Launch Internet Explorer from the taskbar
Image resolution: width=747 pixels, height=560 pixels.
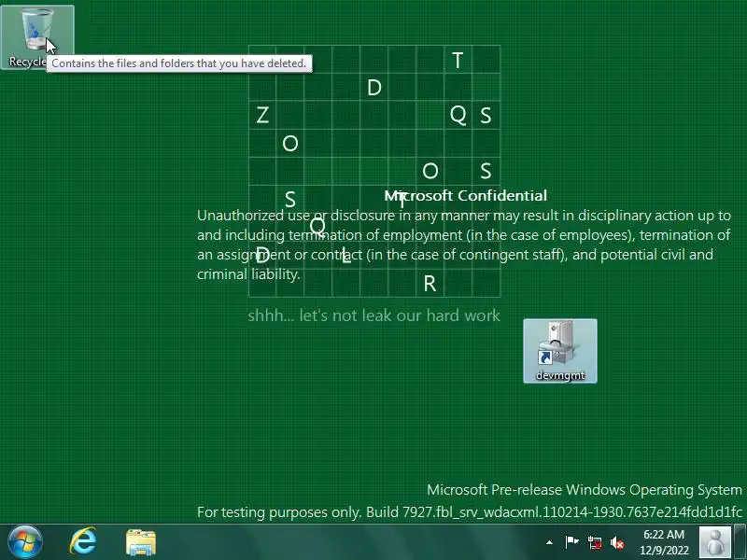[83, 542]
